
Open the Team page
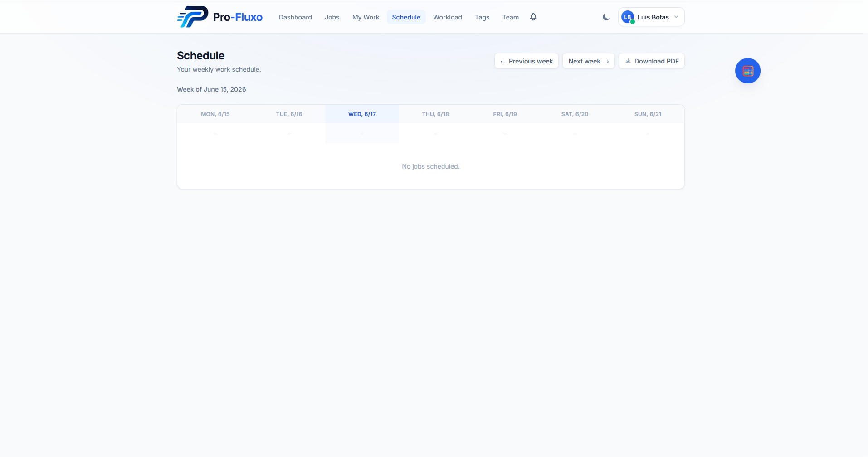tap(510, 17)
